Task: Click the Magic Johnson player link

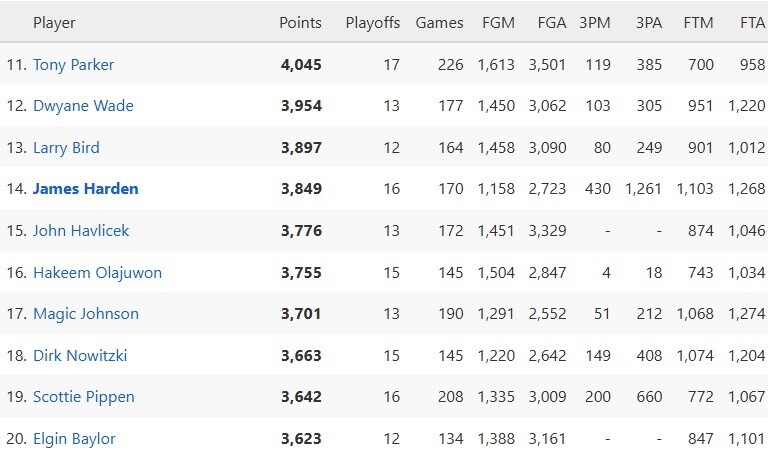Action: pyautogui.click(x=86, y=314)
